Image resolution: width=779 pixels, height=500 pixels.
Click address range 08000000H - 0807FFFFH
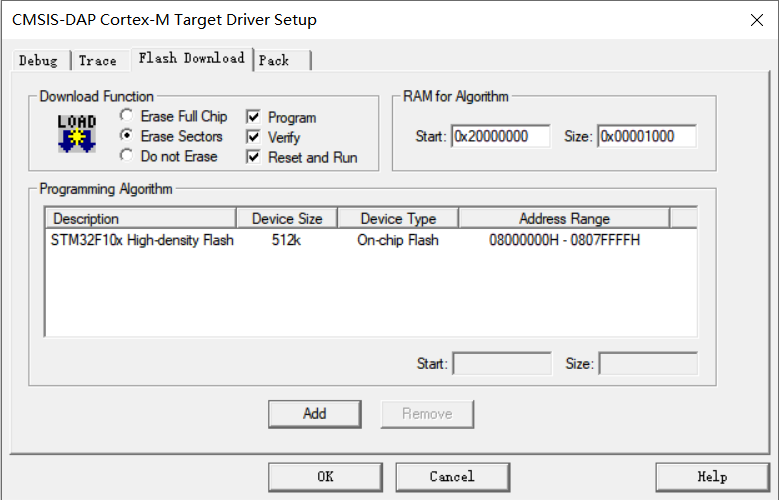coord(564,241)
